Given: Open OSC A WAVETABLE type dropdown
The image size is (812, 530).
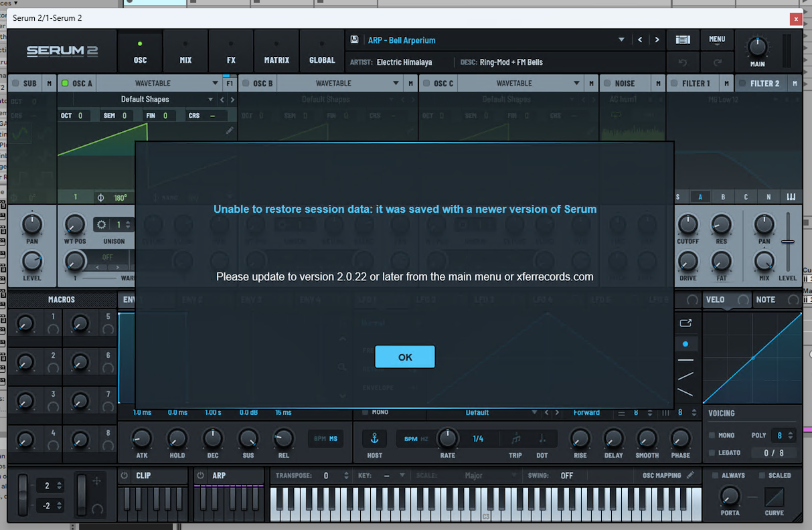Looking at the screenshot, I should pyautogui.click(x=159, y=84).
